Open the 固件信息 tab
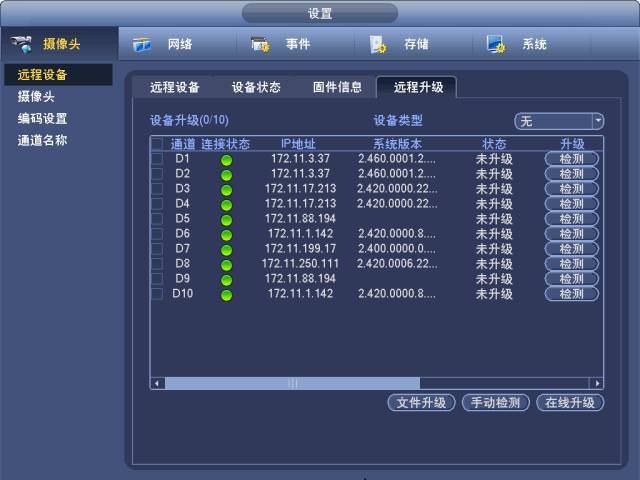The height and width of the screenshot is (480, 640). pyautogui.click(x=337, y=87)
